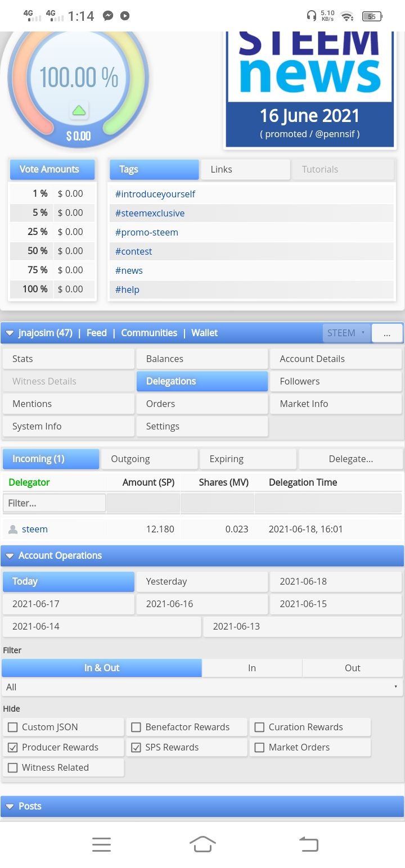Screen dimensions: 405x868
Task: Open the Settings panel
Action: tap(202, 426)
